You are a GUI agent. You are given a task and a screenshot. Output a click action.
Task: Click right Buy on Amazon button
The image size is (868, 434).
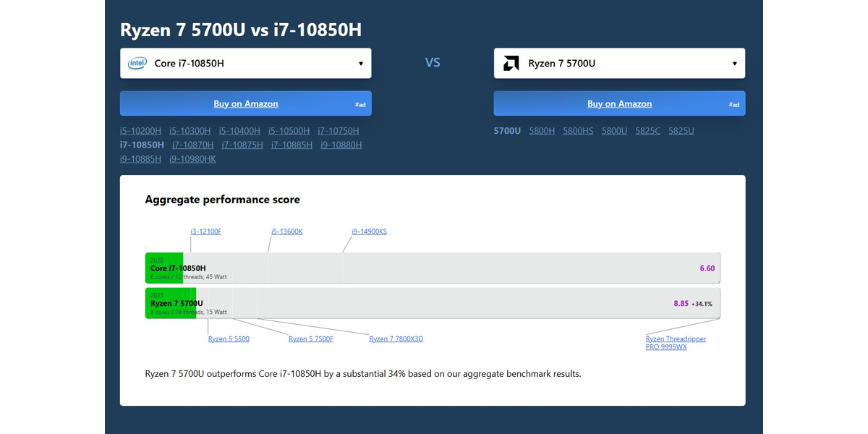(619, 104)
